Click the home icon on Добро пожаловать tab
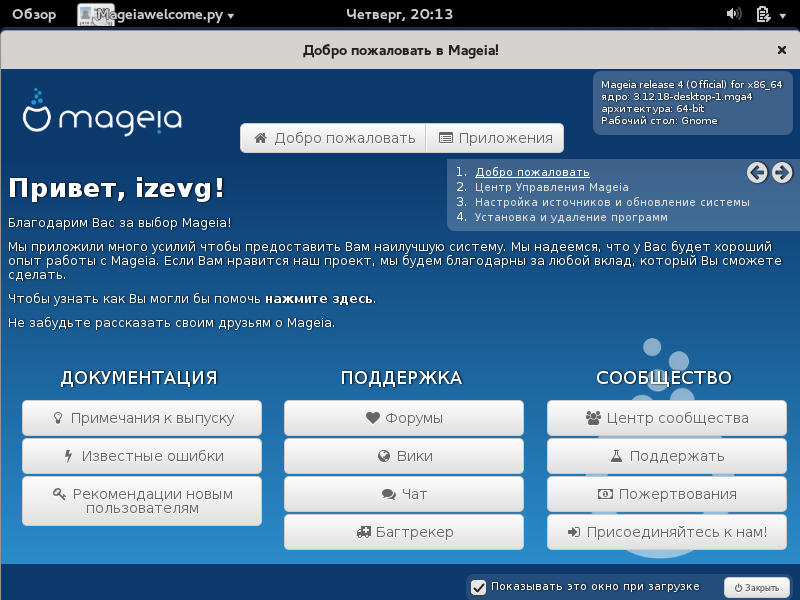The image size is (800, 600). [261, 138]
